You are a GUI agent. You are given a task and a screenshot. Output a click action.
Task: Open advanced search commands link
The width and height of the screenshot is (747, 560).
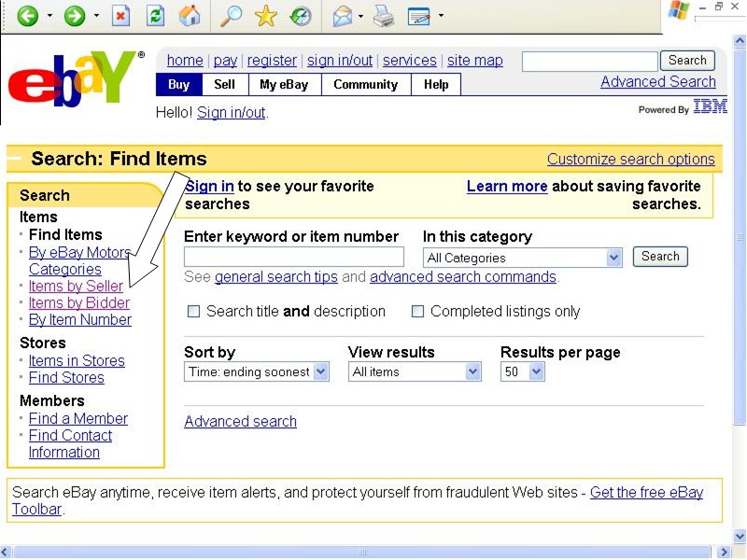463,277
